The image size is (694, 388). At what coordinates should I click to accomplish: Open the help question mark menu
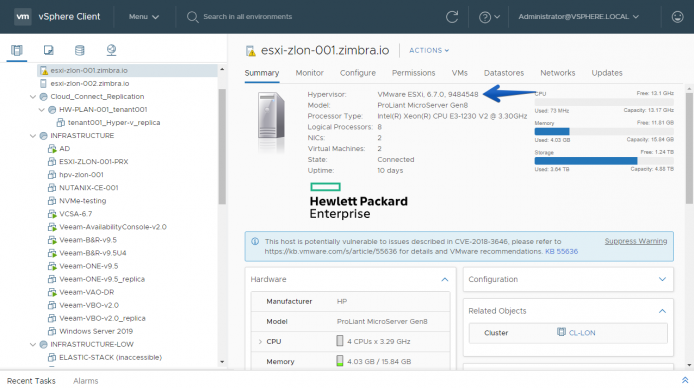tap(489, 17)
